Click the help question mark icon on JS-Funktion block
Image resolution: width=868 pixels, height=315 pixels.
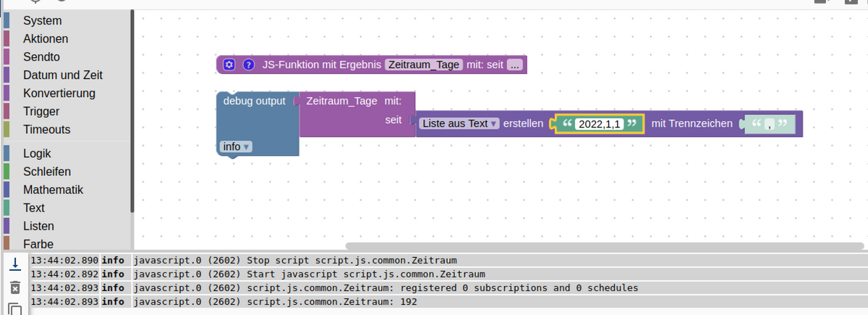249,64
